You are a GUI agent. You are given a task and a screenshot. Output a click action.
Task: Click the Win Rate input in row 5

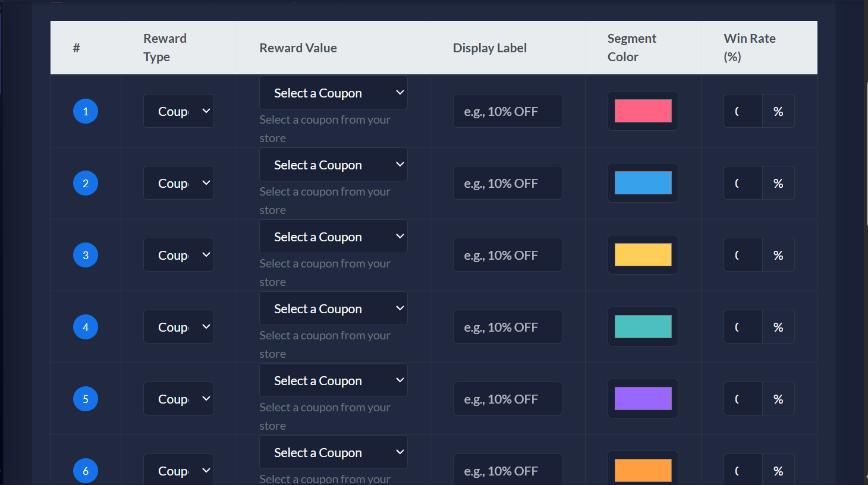click(743, 399)
